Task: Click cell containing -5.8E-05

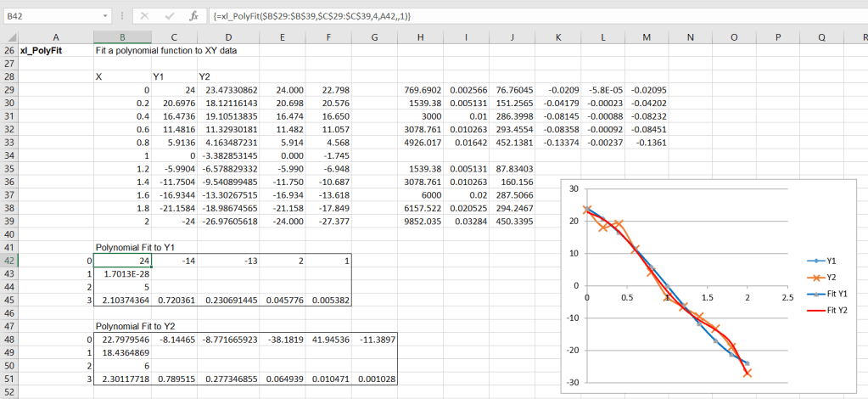Action: (602, 90)
